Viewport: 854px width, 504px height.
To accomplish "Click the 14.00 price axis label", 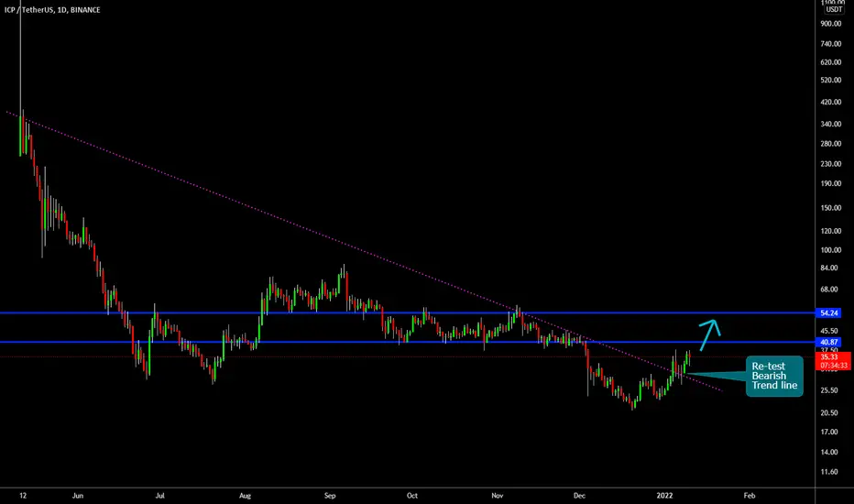I will [829, 452].
